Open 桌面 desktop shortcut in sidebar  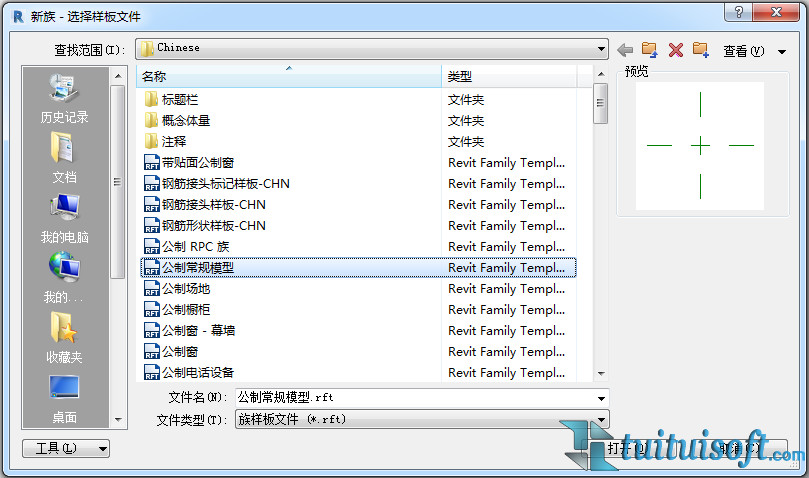(x=65, y=398)
